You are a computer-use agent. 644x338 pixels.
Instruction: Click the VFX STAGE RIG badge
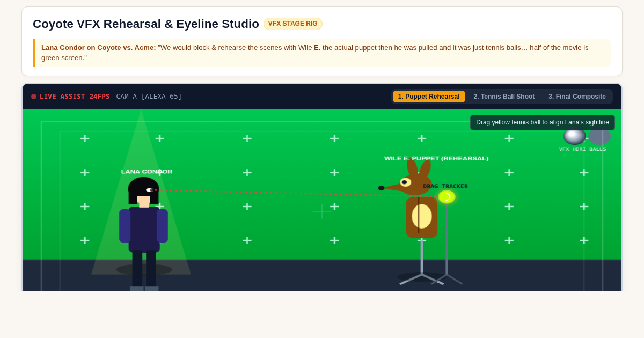tap(292, 24)
